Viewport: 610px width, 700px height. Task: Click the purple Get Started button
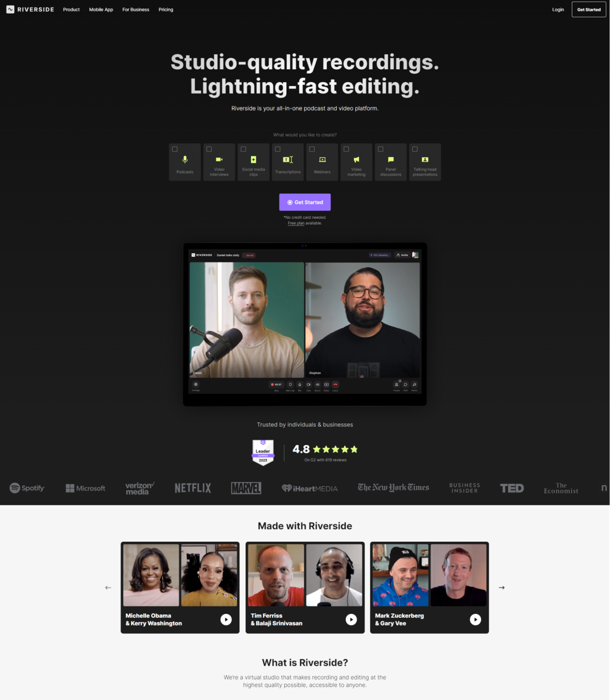pyautogui.click(x=305, y=202)
